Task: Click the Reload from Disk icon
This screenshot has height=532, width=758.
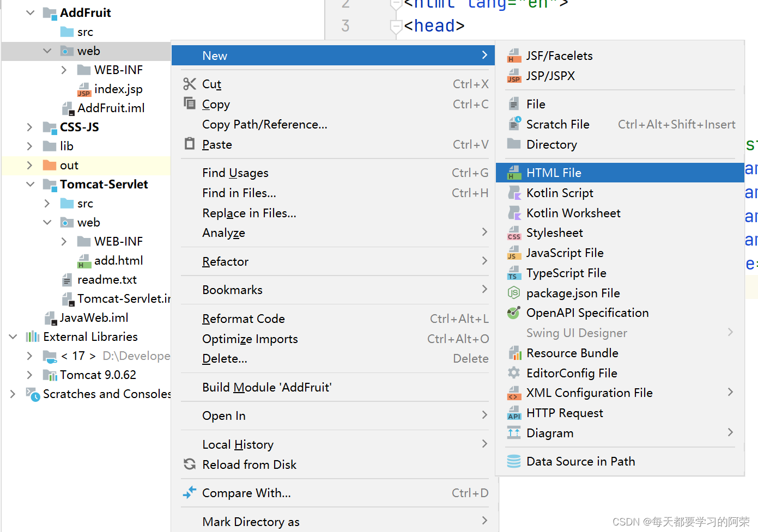Action: click(190, 464)
